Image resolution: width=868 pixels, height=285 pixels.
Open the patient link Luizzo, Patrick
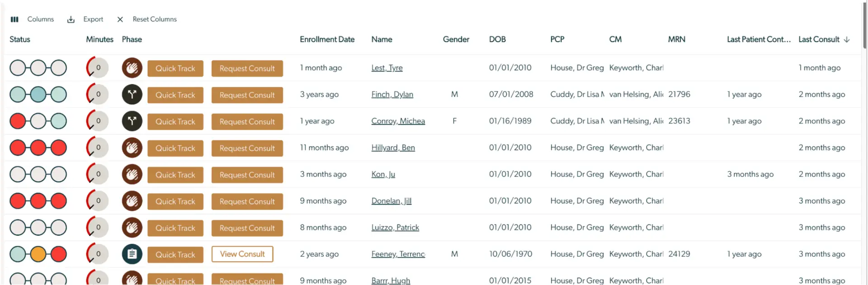pyautogui.click(x=395, y=228)
